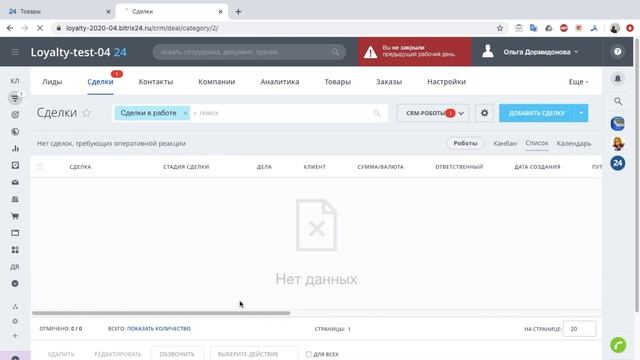Click the green phone call button
Screen dimensions: 640x360
[x=618, y=345]
